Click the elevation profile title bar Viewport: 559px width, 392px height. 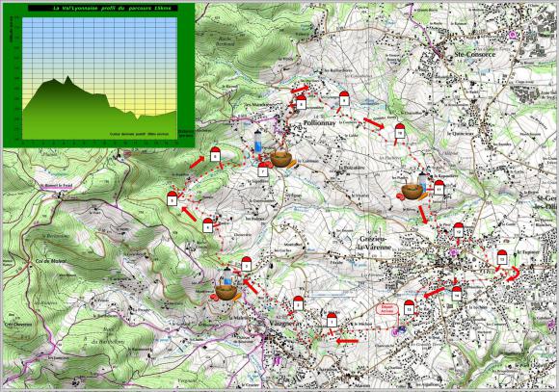(x=103, y=8)
